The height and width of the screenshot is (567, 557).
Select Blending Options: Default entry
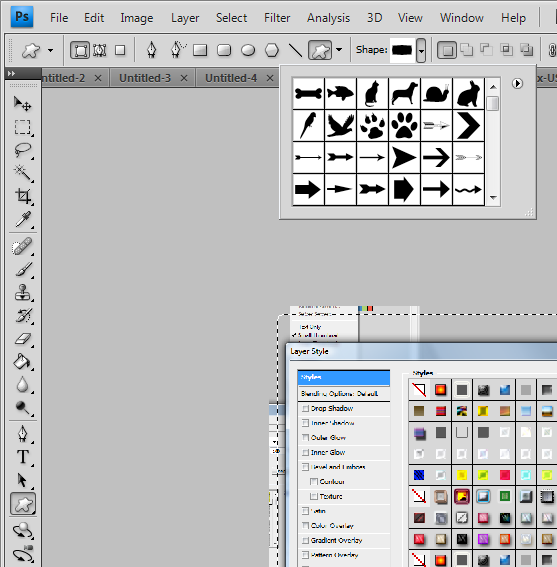coord(344,393)
